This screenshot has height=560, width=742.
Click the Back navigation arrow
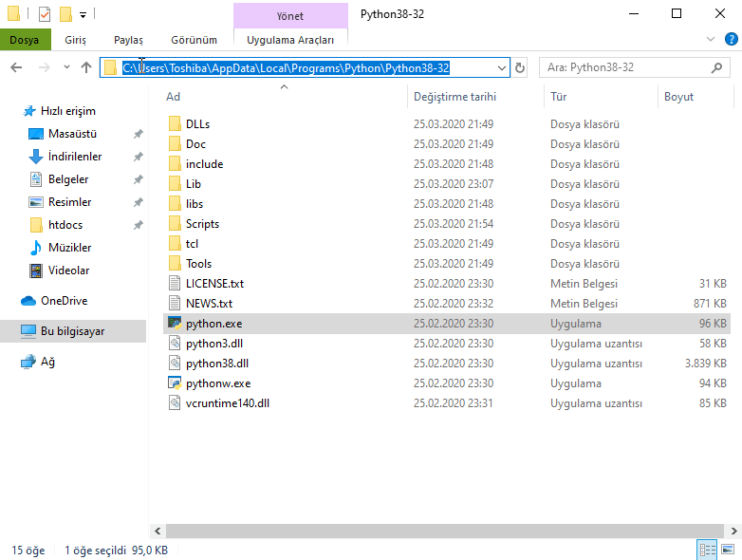tap(16, 67)
